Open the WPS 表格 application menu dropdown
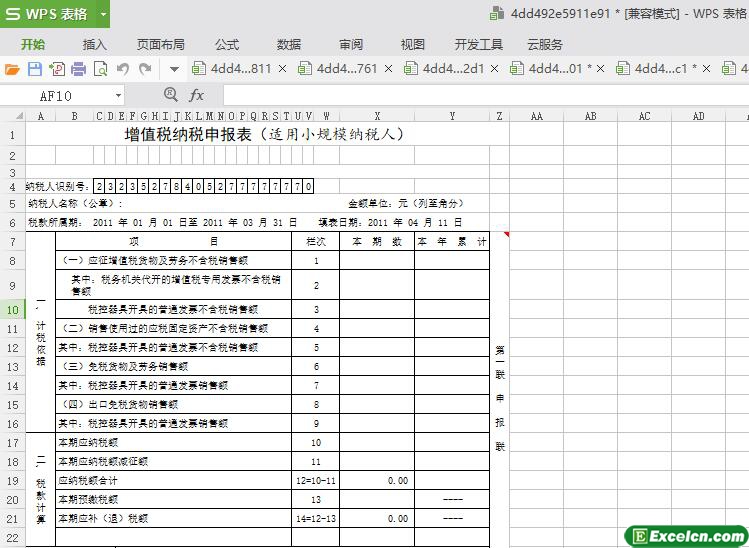Viewport: 749px width, 548px height. (104, 14)
